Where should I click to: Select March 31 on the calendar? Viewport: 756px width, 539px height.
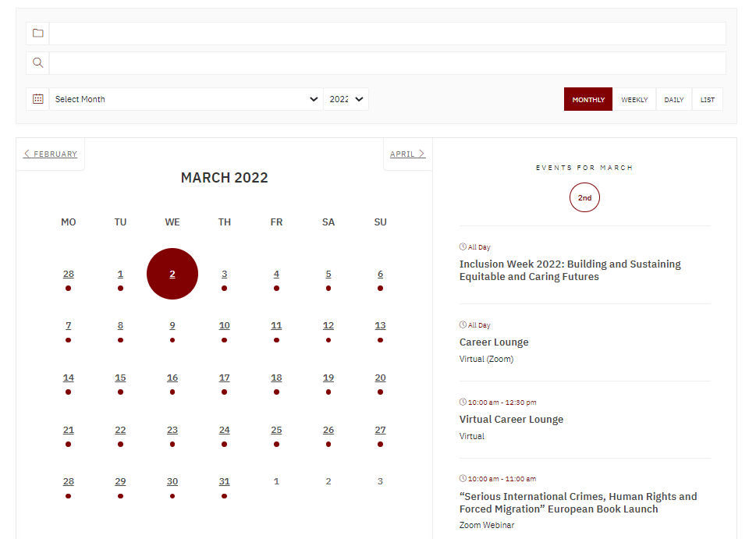click(224, 481)
